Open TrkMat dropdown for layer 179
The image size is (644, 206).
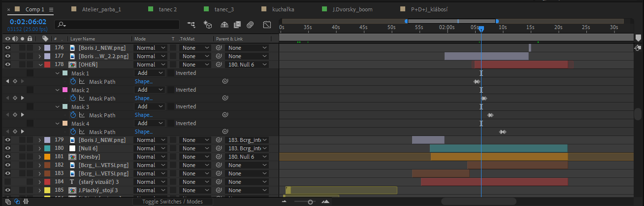pyautogui.click(x=194, y=140)
